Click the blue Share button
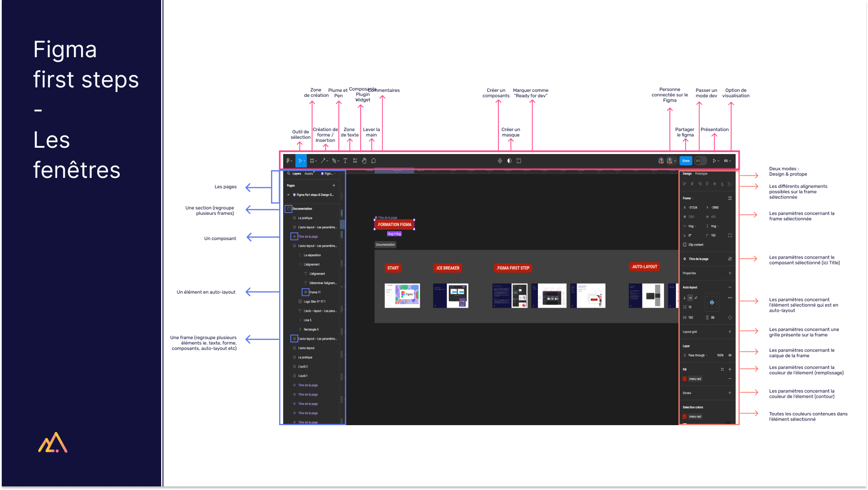This screenshot has height=490, width=868. click(x=686, y=161)
